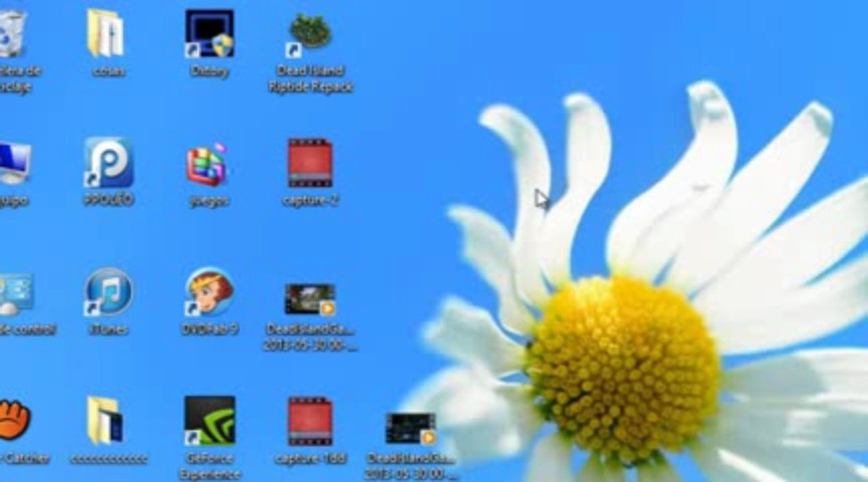
Task: Select the DeadIslandGa video beside DVDFab 9
Action: coord(309,299)
